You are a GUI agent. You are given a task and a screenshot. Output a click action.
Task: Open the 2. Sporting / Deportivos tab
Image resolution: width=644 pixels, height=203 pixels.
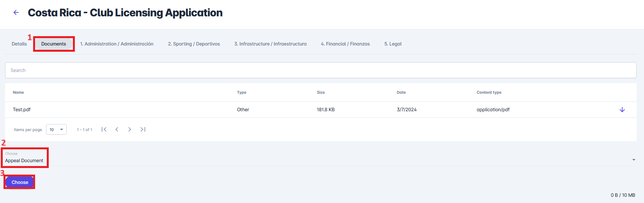194,44
